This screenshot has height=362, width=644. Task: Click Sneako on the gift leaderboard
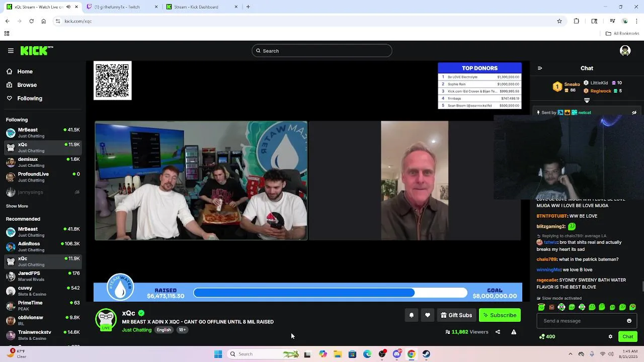pyautogui.click(x=572, y=84)
